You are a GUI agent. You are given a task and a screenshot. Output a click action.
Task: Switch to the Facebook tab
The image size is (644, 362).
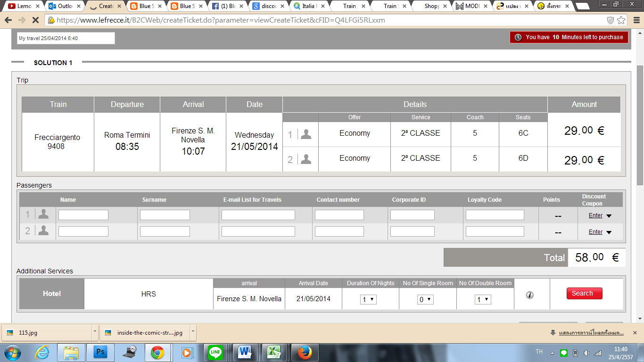[228, 6]
